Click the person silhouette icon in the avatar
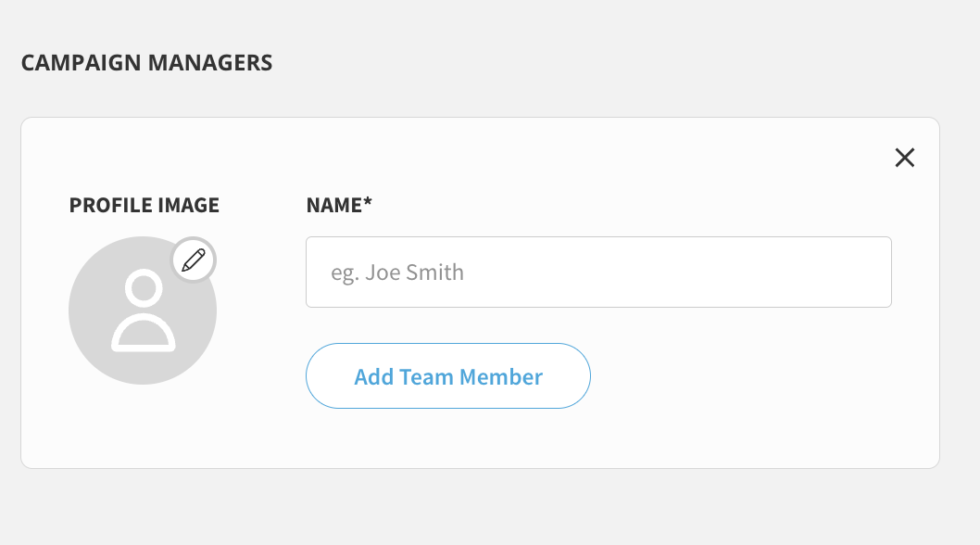Image resolution: width=980 pixels, height=545 pixels. point(144,311)
